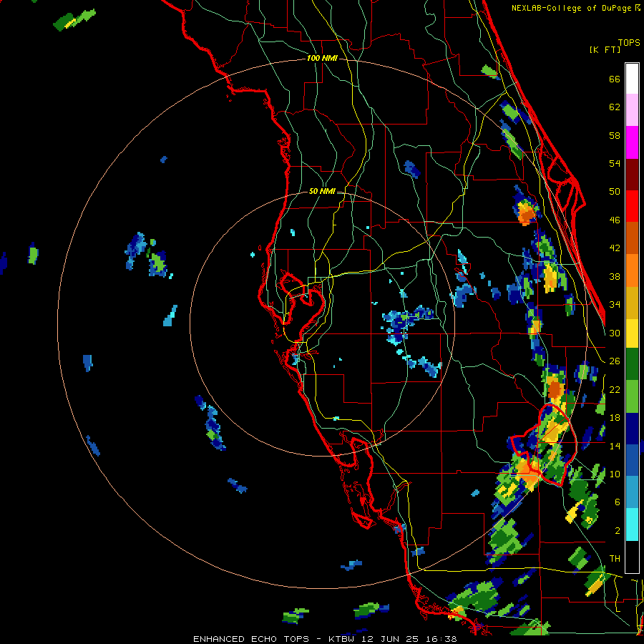Select the light blue (teal) legend swatch
The image size is (644, 644).
coord(632,492)
